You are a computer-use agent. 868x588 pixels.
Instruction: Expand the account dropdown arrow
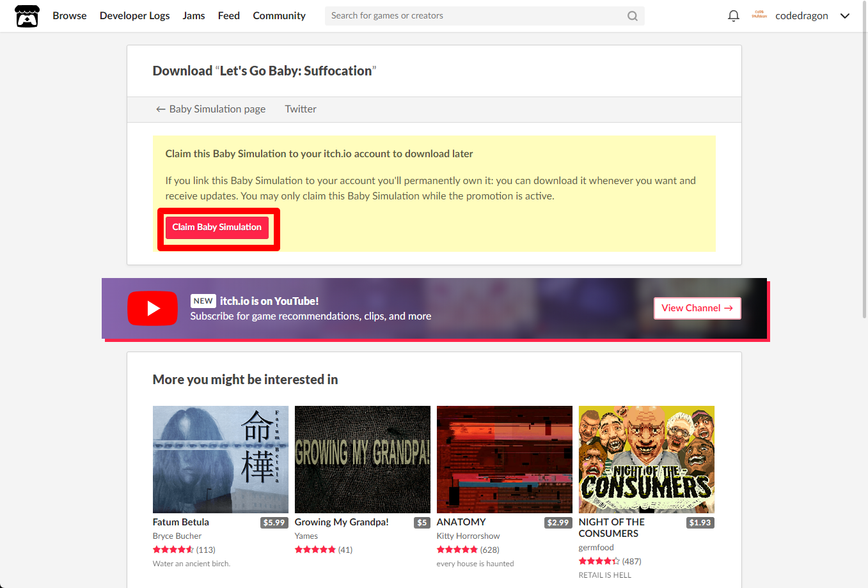[845, 16]
